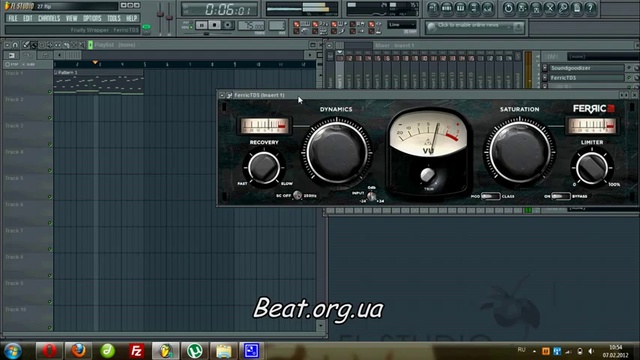This screenshot has height=360, width=640.
Task: Toggle the MOD / CLASS switch
Action: tap(490, 196)
